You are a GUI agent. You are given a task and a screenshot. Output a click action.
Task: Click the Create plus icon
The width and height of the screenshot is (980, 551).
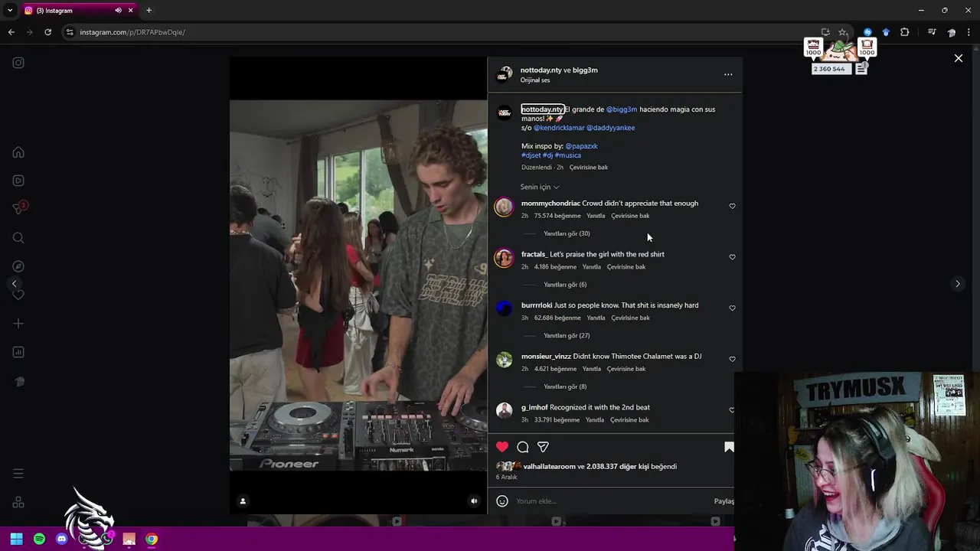coord(18,324)
